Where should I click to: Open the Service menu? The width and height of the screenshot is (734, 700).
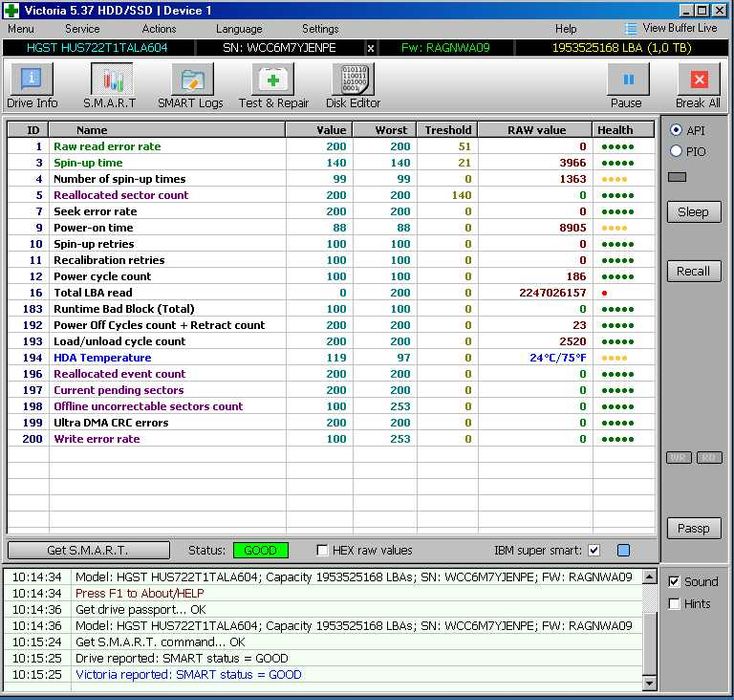point(82,29)
